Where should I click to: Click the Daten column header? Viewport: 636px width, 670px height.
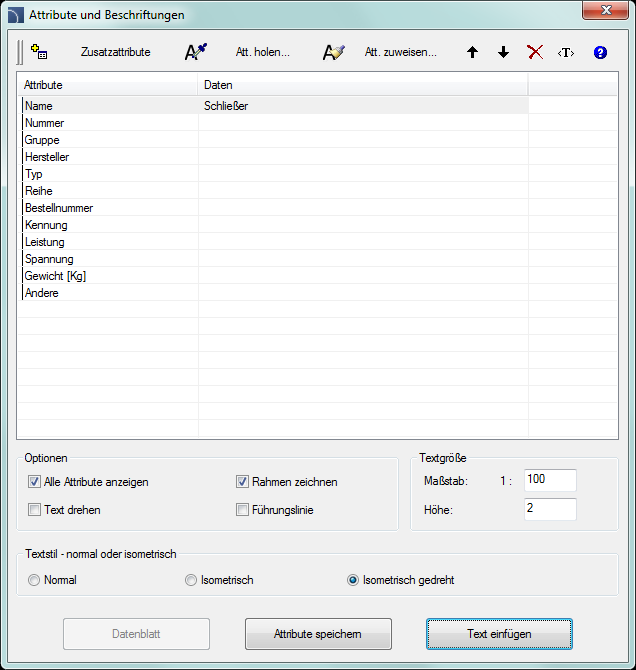363,85
